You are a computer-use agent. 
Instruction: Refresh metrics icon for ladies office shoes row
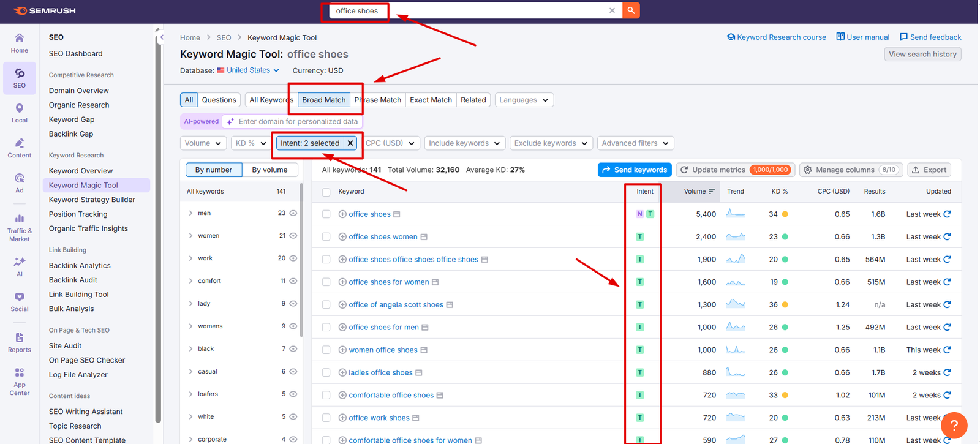[x=947, y=372]
